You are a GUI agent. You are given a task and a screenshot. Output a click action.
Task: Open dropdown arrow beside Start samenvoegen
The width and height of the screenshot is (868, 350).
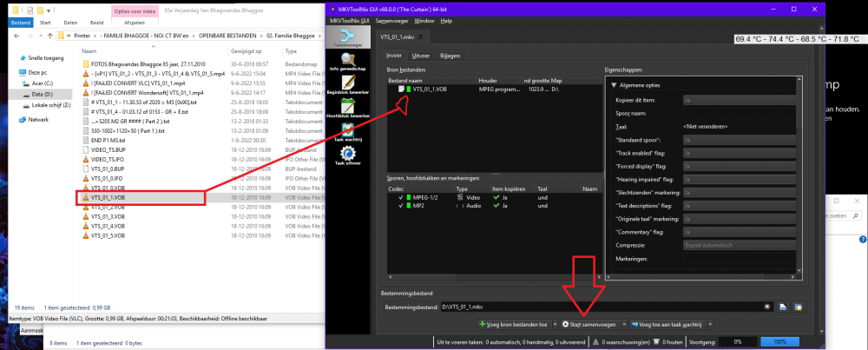click(x=624, y=325)
